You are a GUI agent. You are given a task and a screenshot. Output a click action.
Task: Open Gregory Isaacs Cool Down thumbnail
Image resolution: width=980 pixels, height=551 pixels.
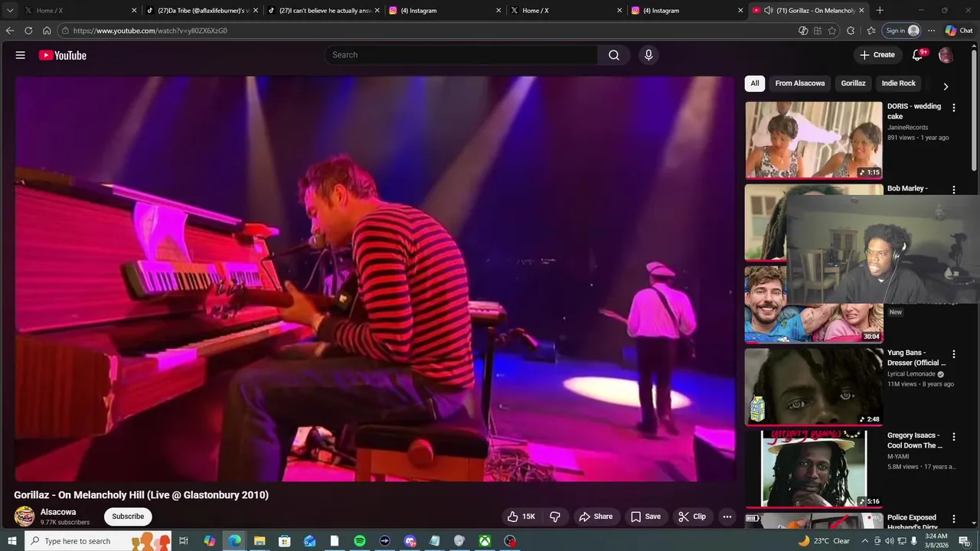pyautogui.click(x=814, y=468)
